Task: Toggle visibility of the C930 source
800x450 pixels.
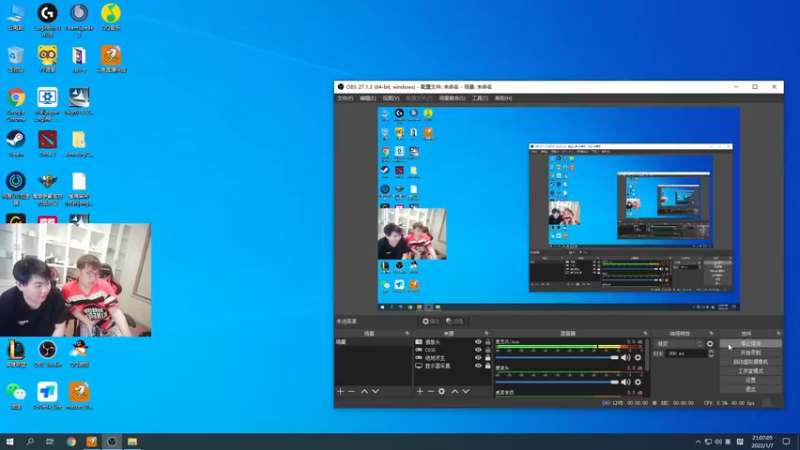Action: (x=478, y=350)
